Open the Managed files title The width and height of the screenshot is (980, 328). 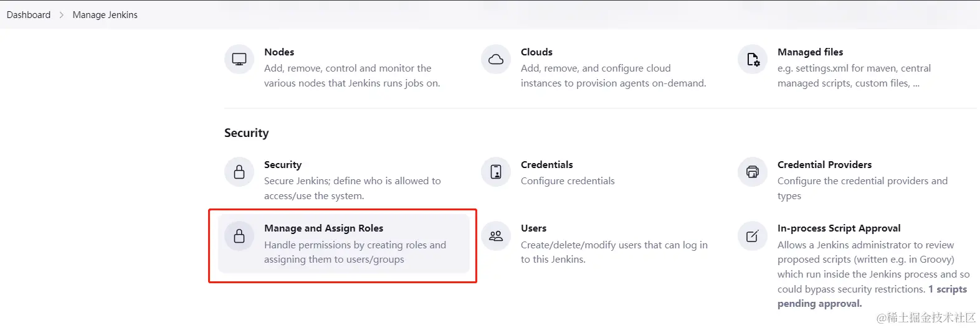point(811,52)
